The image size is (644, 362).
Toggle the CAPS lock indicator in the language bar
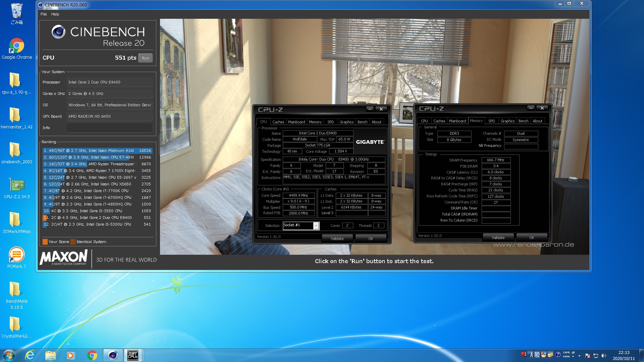click(x=566, y=353)
